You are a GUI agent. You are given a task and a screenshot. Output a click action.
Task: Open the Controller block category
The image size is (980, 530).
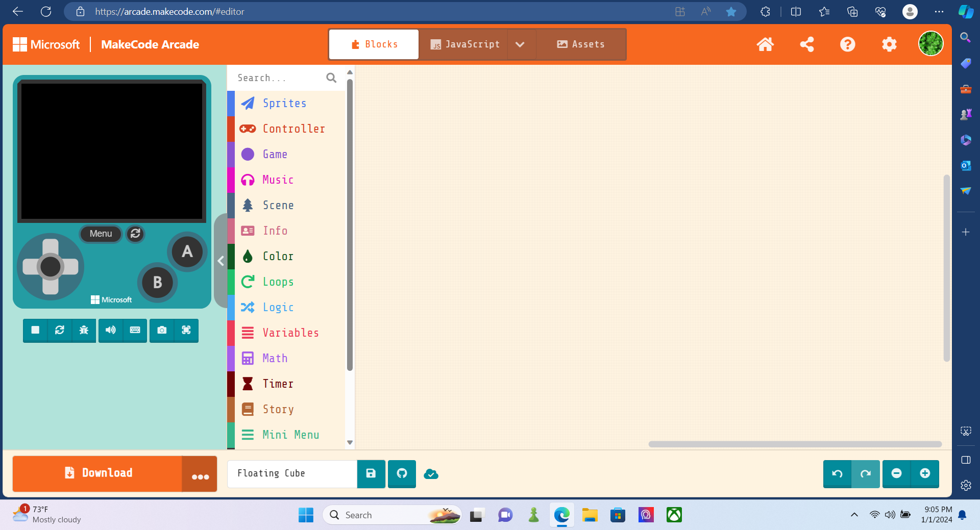pyautogui.click(x=286, y=129)
